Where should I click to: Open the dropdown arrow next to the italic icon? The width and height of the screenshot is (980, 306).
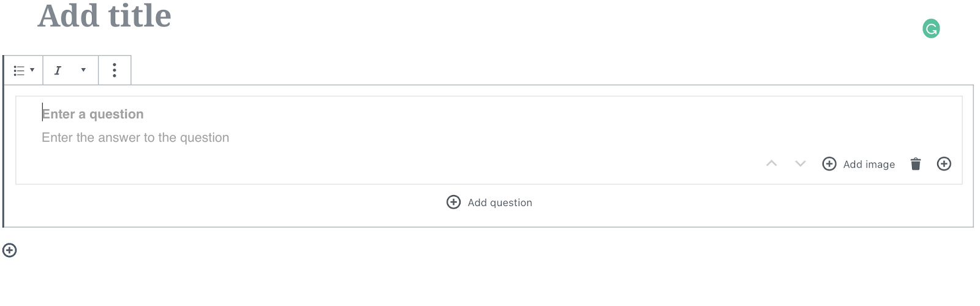pyautogui.click(x=83, y=70)
